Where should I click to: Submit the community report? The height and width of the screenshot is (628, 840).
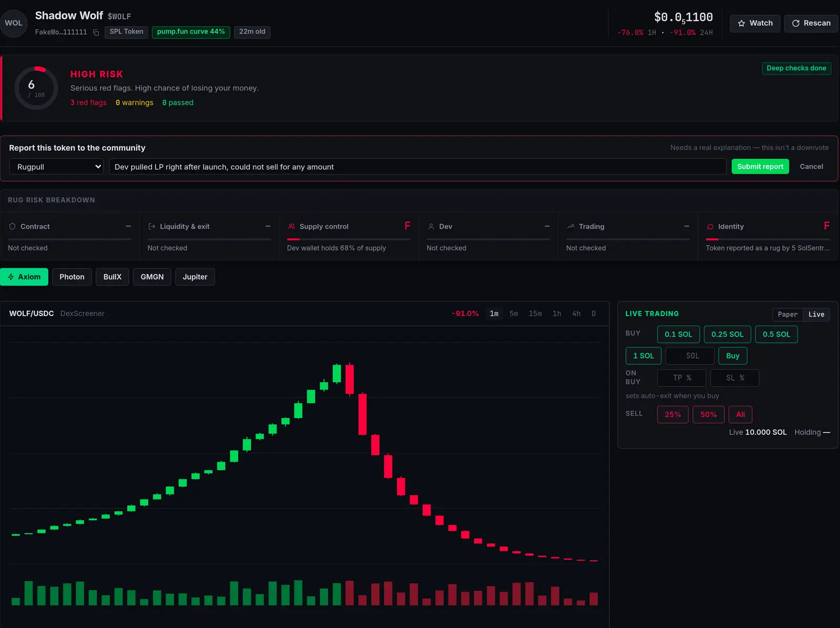click(x=760, y=166)
